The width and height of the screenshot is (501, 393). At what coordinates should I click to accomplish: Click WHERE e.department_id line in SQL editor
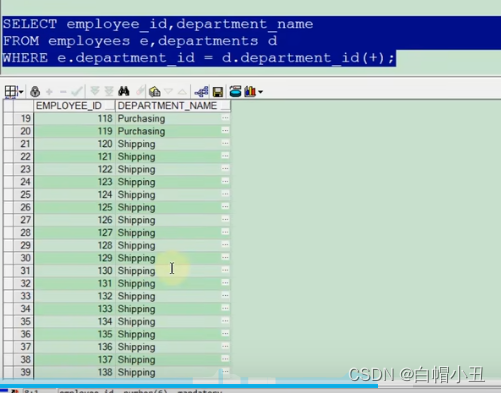pyautogui.click(x=199, y=58)
